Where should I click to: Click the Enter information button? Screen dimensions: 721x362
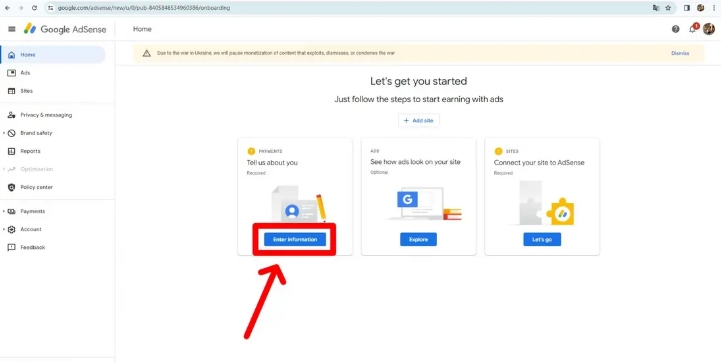(x=295, y=239)
